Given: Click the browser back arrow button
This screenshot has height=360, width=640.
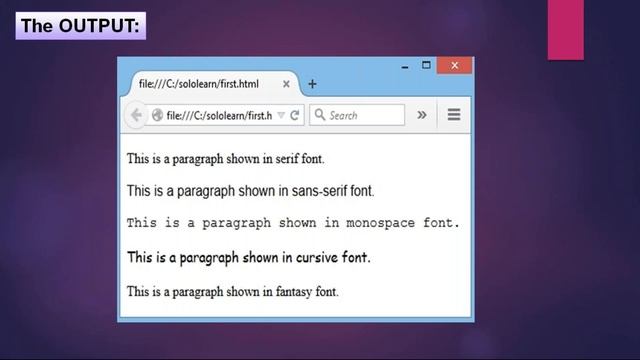Looking at the screenshot, I should (136, 115).
